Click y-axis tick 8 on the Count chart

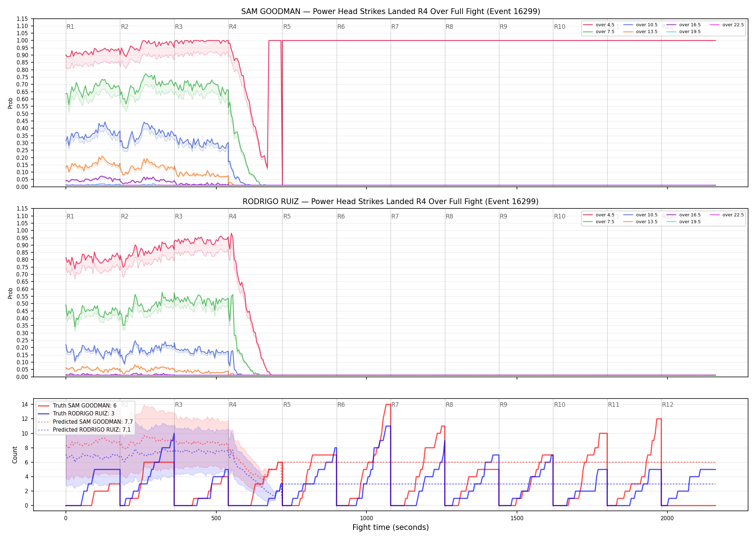point(26,448)
